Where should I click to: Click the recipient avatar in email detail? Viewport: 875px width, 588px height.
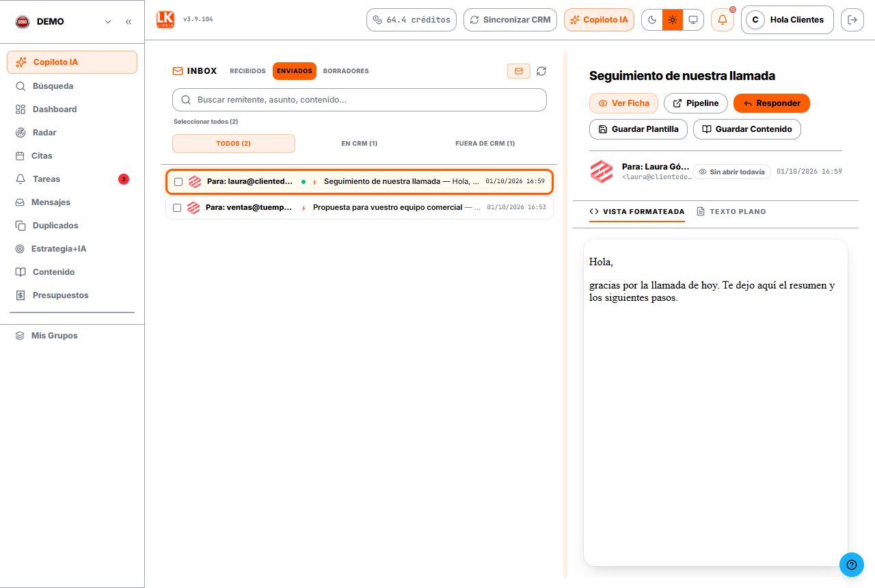[x=602, y=172]
